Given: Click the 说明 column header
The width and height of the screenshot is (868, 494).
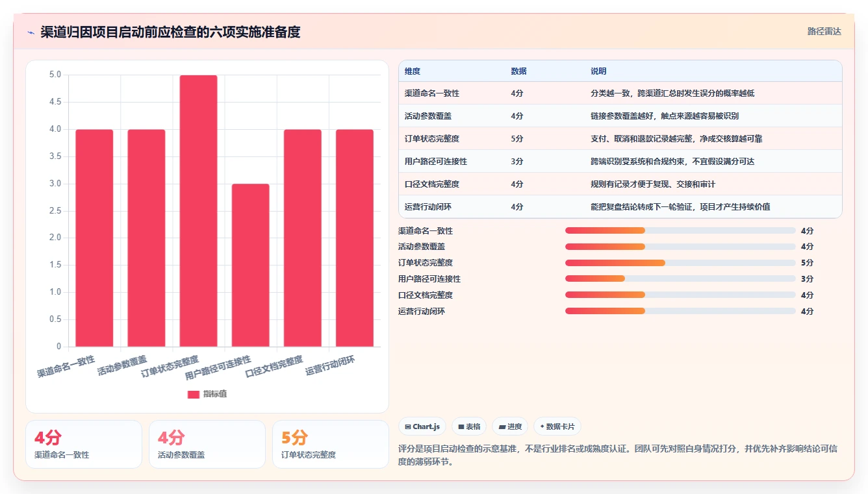Looking at the screenshot, I should (x=598, y=71).
